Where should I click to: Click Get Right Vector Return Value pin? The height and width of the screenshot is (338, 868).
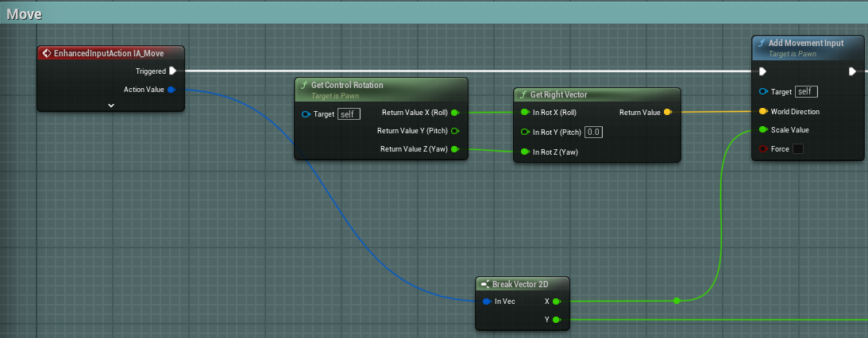tap(667, 113)
